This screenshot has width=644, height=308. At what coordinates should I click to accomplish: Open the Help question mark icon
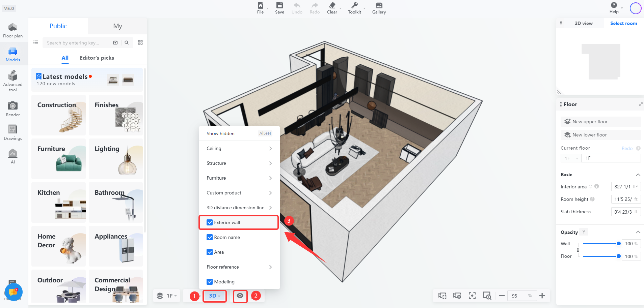point(614,5)
